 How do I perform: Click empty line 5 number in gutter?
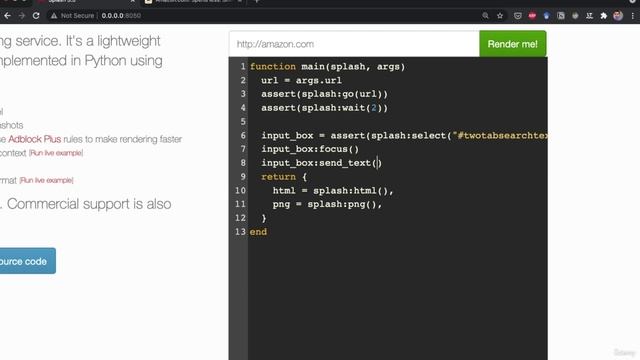[x=243, y=122]
